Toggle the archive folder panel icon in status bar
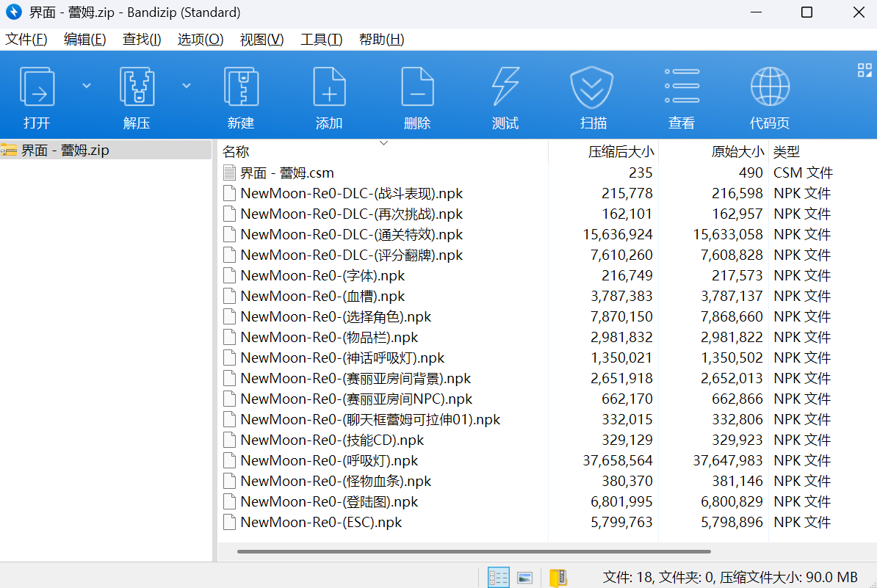The width and height of the screenshot is (877, 588). click(x=558, y=578)
